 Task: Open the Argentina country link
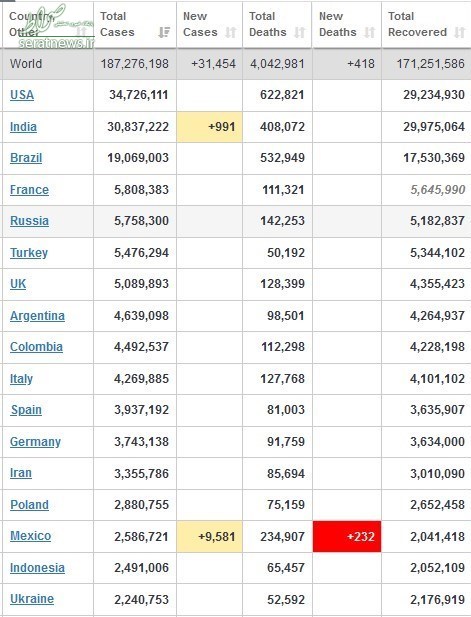click(x=37, y=316)
